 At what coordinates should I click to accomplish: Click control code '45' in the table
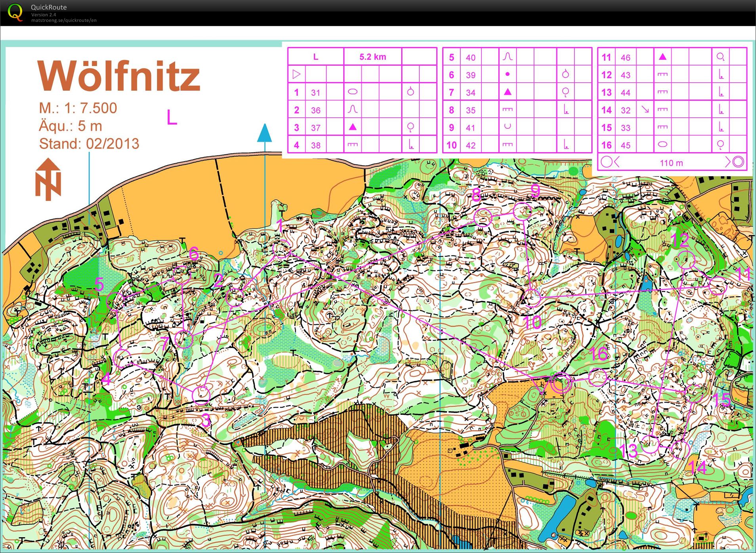pos(625,145)
